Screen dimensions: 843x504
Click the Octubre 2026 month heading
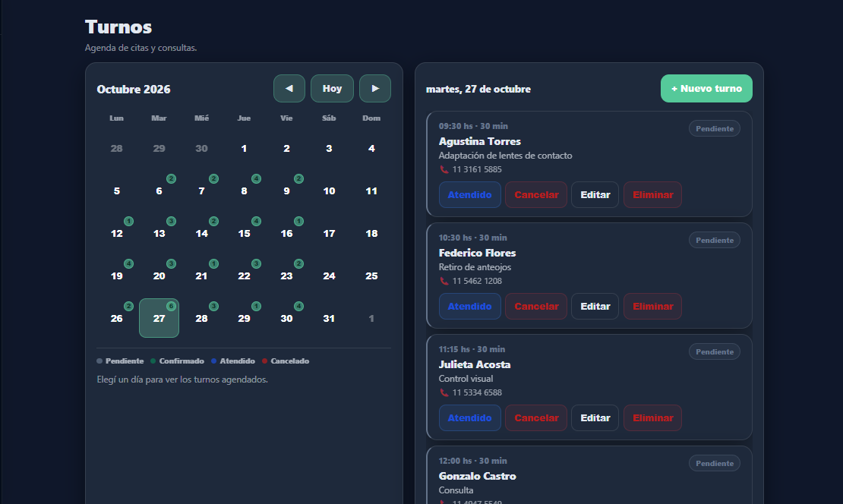(x=134, y=90)
